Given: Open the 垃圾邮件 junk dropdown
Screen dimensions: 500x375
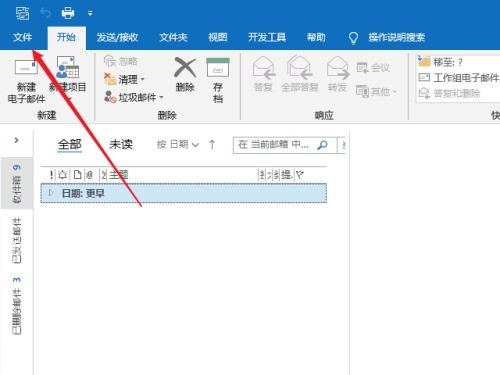Looking at the screenshot, I should [x=134, y=97].
